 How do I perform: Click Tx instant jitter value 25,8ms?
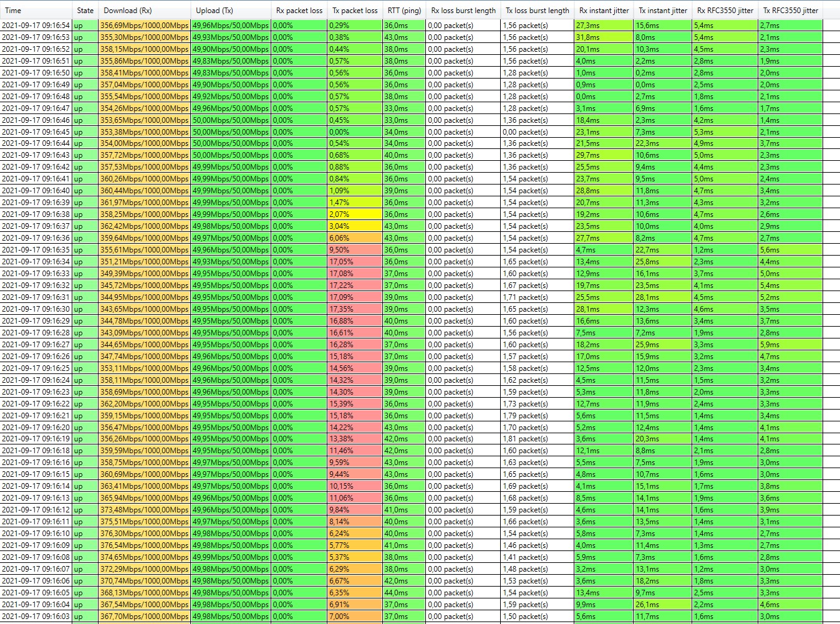pyautogui.click(x=663, y=262)
